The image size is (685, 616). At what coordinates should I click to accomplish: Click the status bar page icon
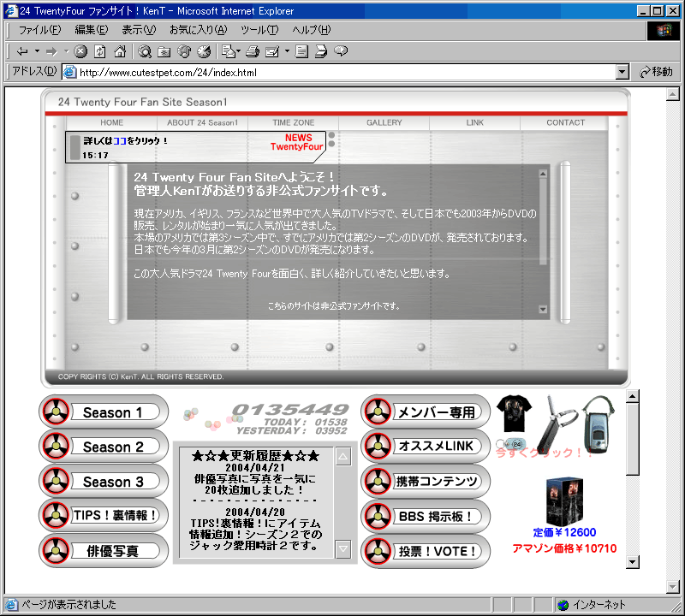click(12, 605)
